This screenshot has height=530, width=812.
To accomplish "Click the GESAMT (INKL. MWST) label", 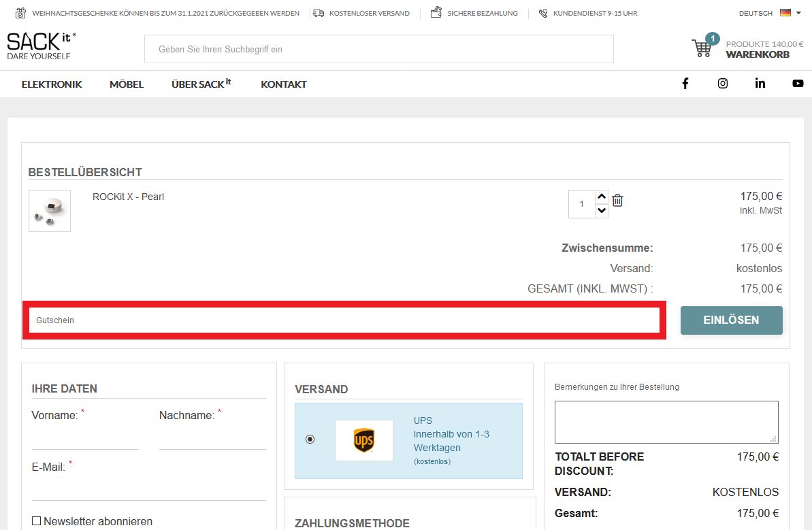I will click(590, 288).
